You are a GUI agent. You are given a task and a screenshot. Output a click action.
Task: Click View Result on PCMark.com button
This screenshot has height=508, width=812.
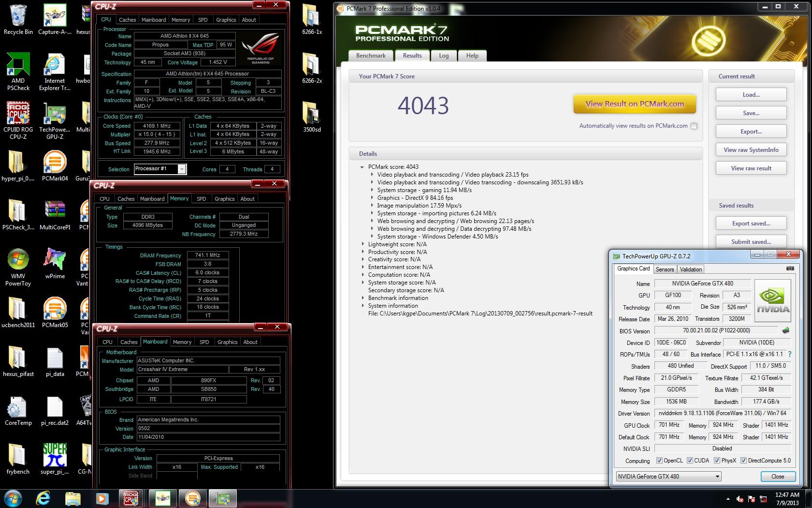tap(635, 104)
